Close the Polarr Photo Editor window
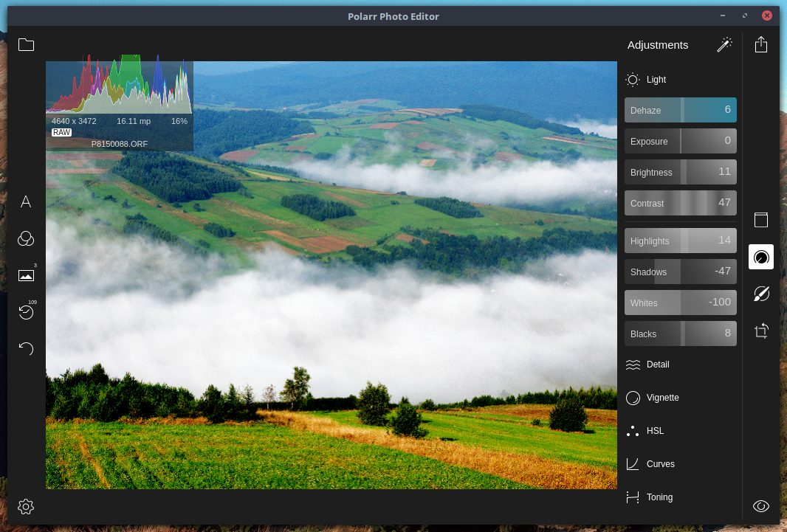Screen dimensions: 787x532 767,15
